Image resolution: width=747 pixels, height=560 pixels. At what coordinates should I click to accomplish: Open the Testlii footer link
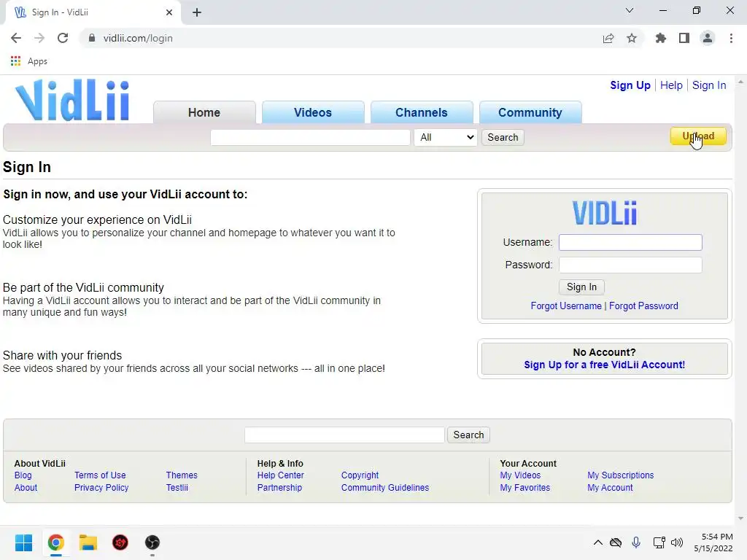(177, 488)
